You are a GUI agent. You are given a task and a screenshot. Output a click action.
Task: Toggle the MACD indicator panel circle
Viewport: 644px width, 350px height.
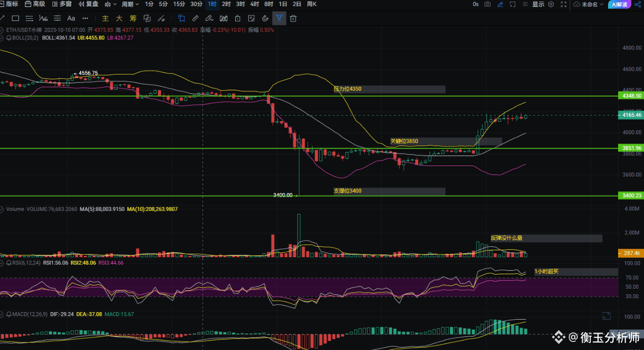coord(2,314)
